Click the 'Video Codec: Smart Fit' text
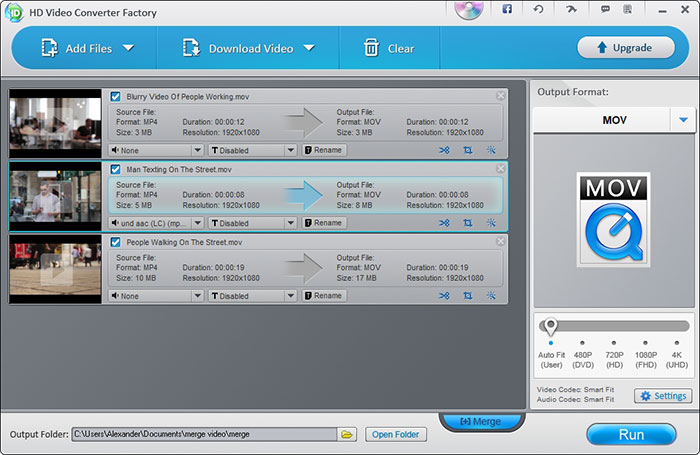 click(575, 389)
